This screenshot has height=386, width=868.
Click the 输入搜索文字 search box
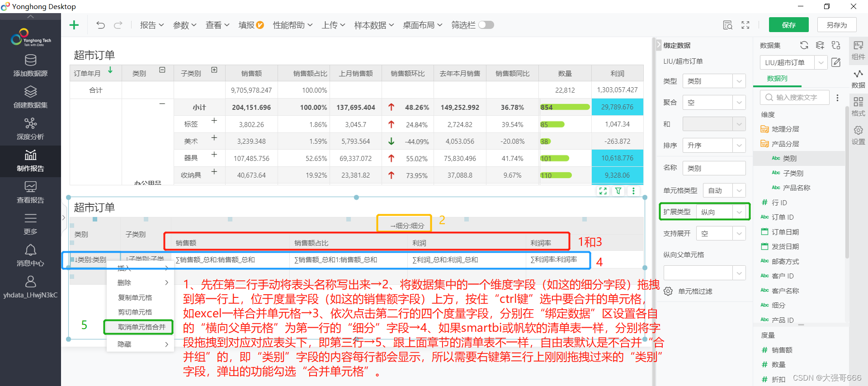(795, 98)
